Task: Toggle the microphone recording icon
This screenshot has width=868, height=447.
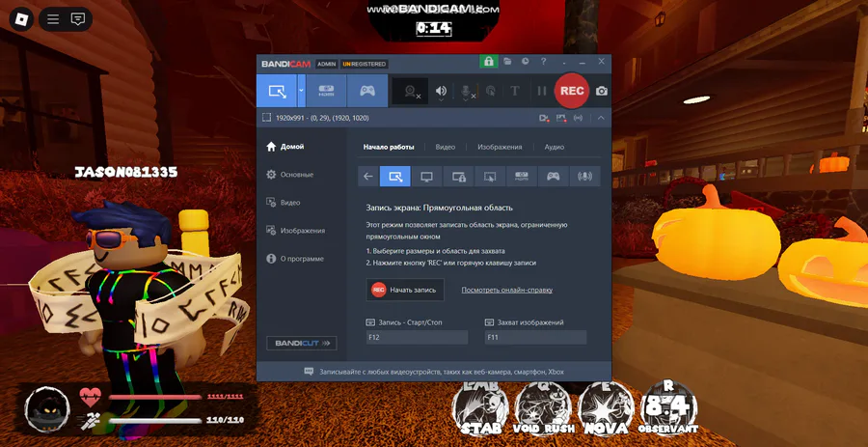Action: click(466, 92)
